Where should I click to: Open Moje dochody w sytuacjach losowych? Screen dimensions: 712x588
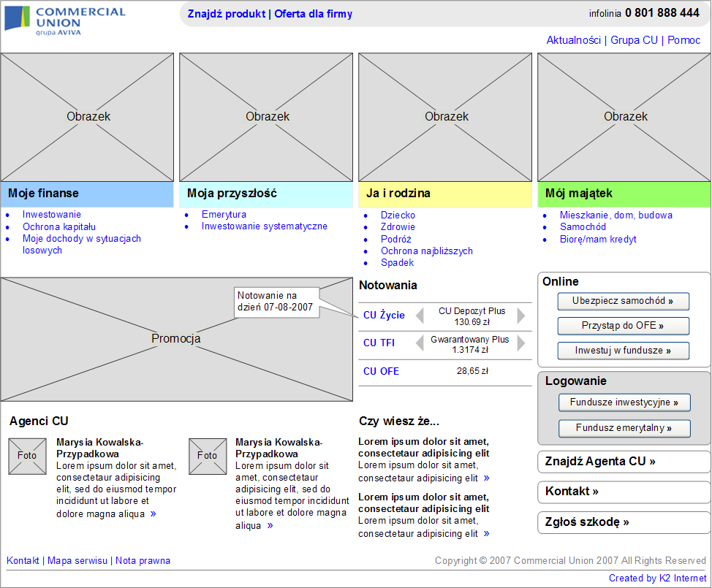point(82,245)
